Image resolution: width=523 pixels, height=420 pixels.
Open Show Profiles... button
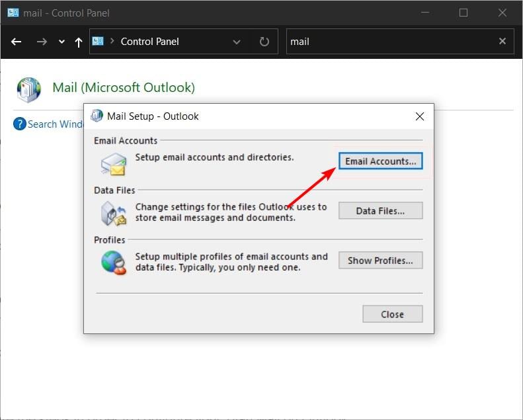point(381,261)
